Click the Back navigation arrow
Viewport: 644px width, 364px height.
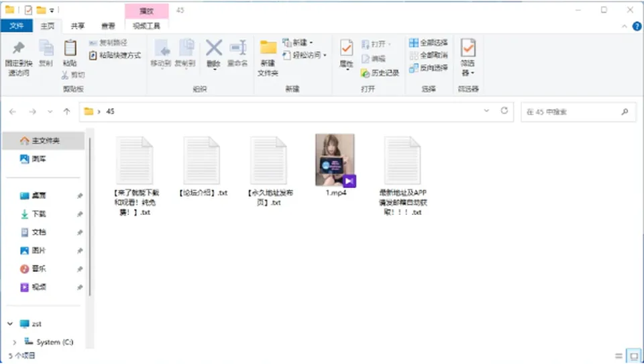[x=13, y=111]
